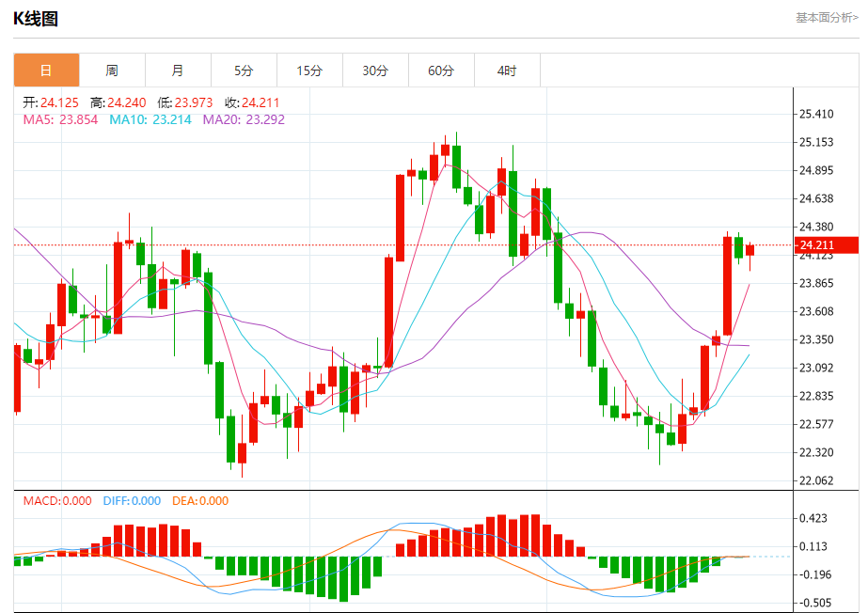
Task: Click the 22.835 price axis label
Action: point(816,396)
